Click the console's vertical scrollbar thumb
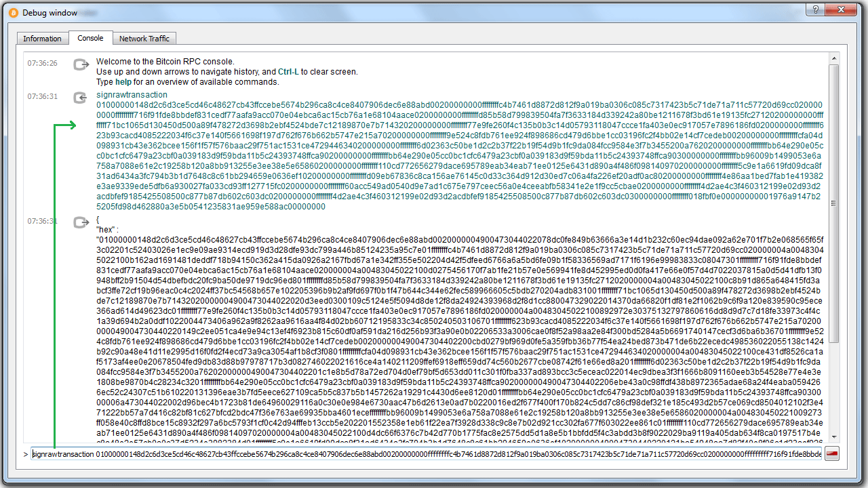The image size is (868, 488). 834,203
